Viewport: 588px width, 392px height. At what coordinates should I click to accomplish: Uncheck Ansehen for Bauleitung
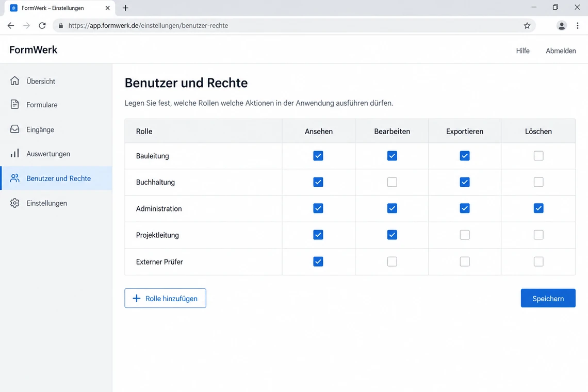pyautogui.click(x=318, y=156)
